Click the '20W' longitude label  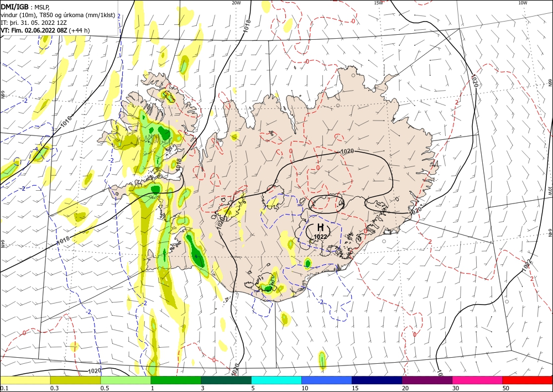[x=236, y=3]
